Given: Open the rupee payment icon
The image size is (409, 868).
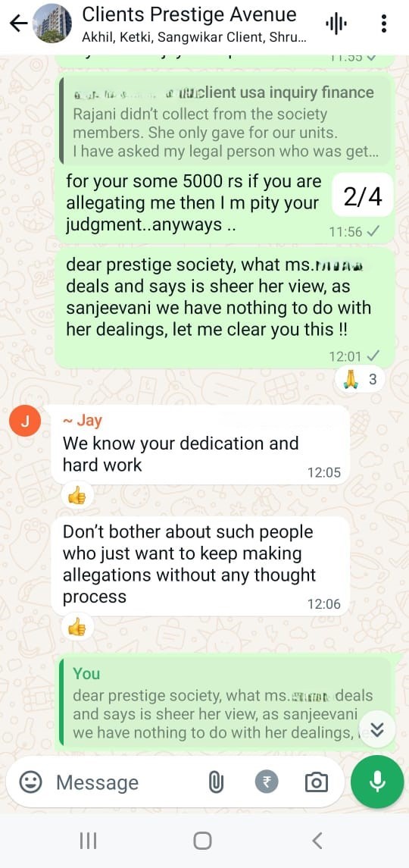Looking at the screenshot, I should [267, 782].
